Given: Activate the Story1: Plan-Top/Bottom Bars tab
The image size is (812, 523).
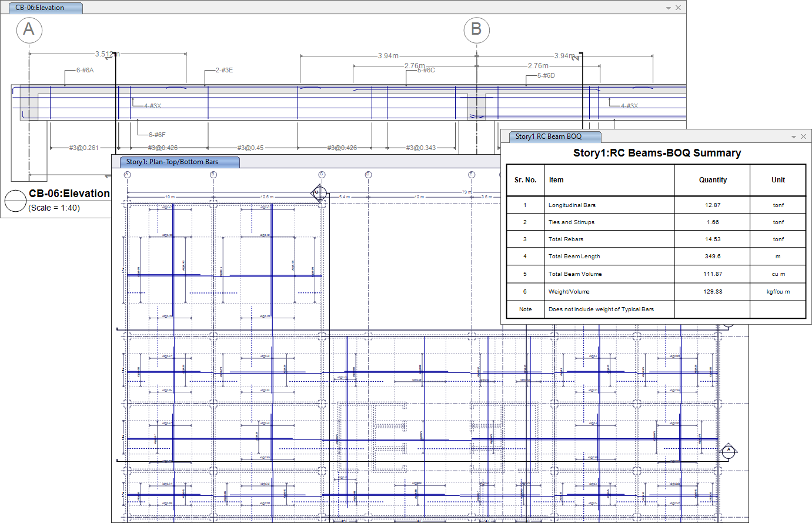Looking at the screenshot, I should [172, 162].
